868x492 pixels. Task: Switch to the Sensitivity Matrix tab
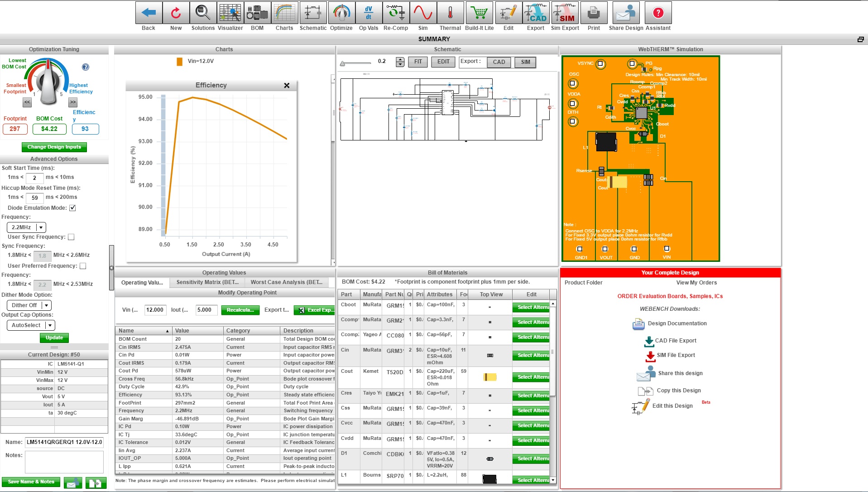point(207,282)
